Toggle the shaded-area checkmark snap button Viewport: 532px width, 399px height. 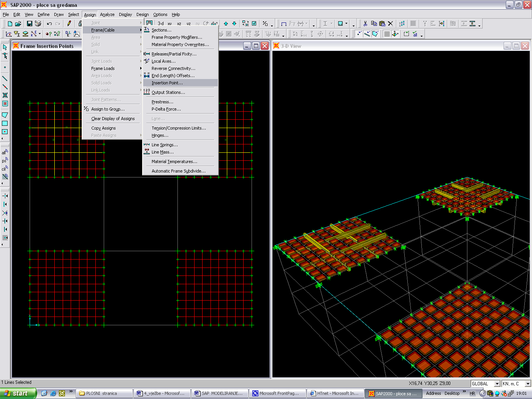pos(375,34)
